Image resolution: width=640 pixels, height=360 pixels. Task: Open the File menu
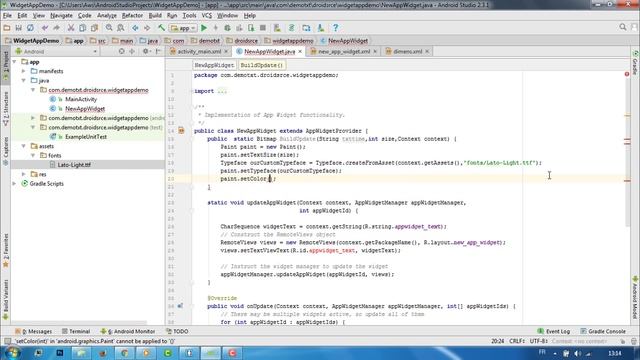7,16
